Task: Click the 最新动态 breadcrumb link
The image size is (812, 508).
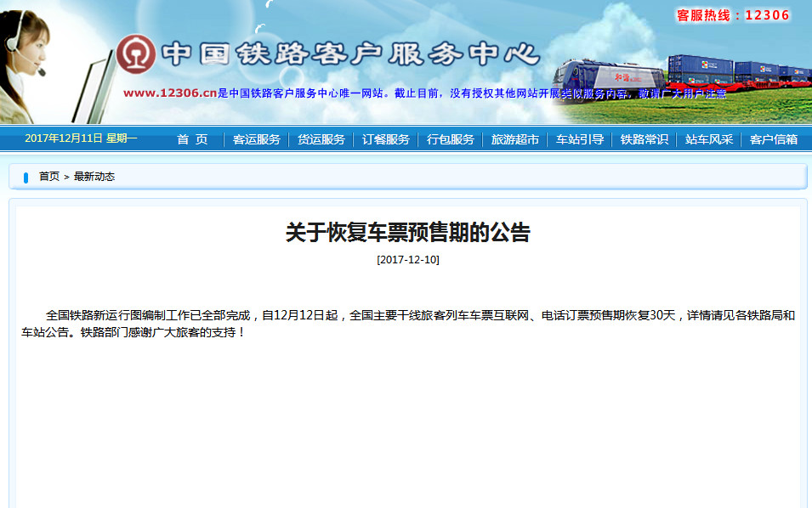Action: coord(96,176)
